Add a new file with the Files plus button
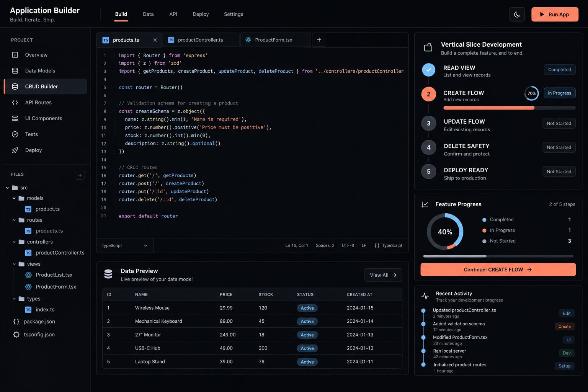 tap(80, 175)
